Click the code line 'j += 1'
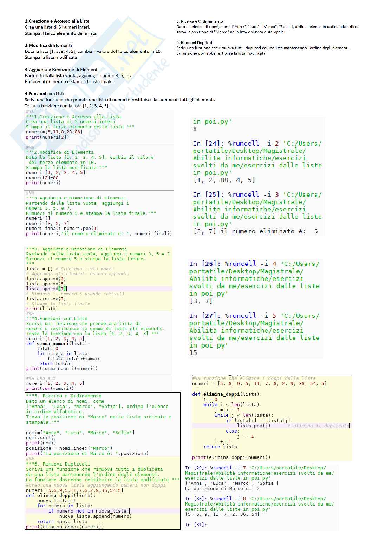The width and height of the screenshot is (392, 554). point(246,436)
